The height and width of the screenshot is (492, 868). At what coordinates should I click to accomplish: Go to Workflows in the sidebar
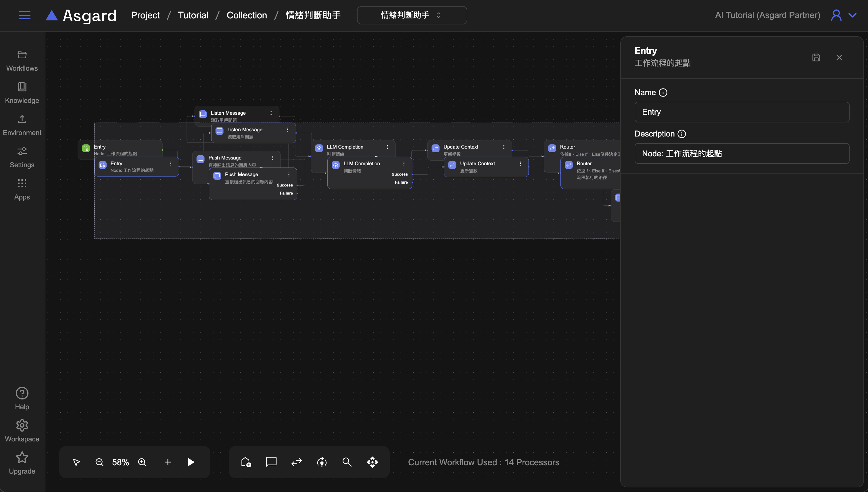22,60
